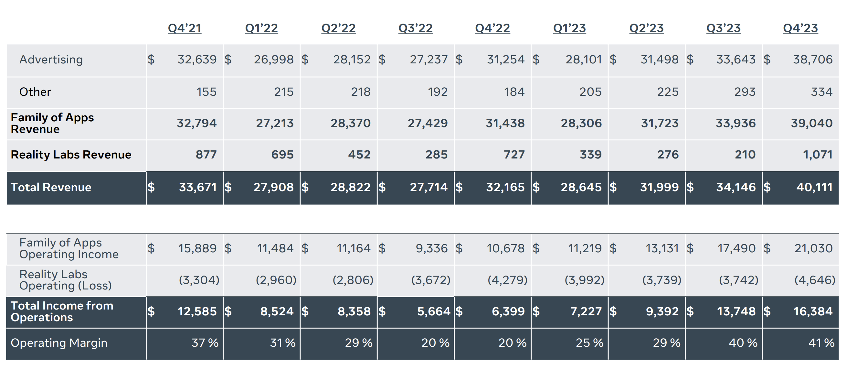Select the 41 % operating margin cell

(x=821, y=343)
